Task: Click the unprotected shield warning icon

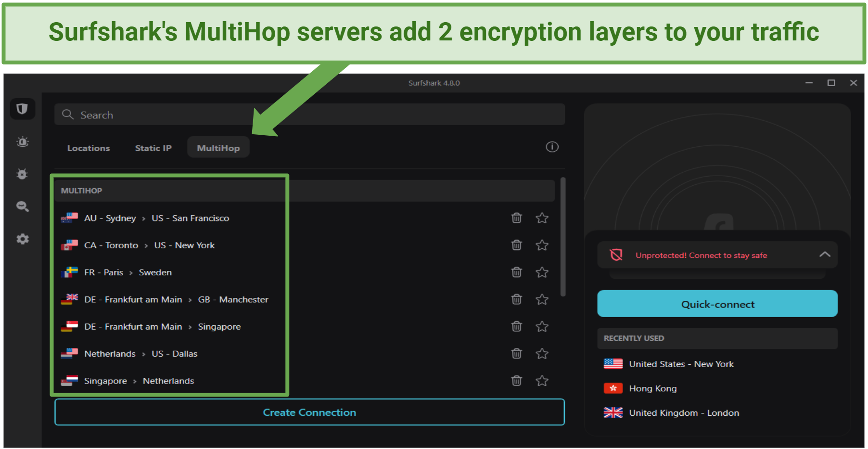Action: coord(616,255)
